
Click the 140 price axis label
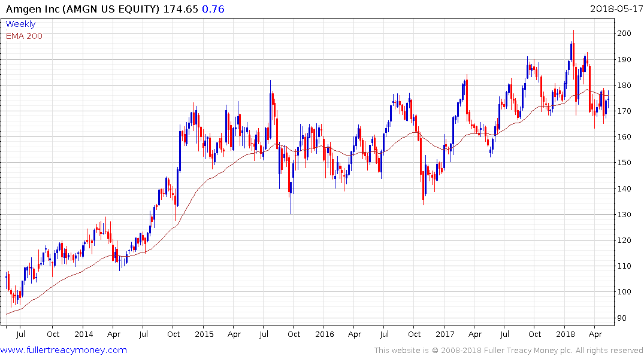point(624,188)
